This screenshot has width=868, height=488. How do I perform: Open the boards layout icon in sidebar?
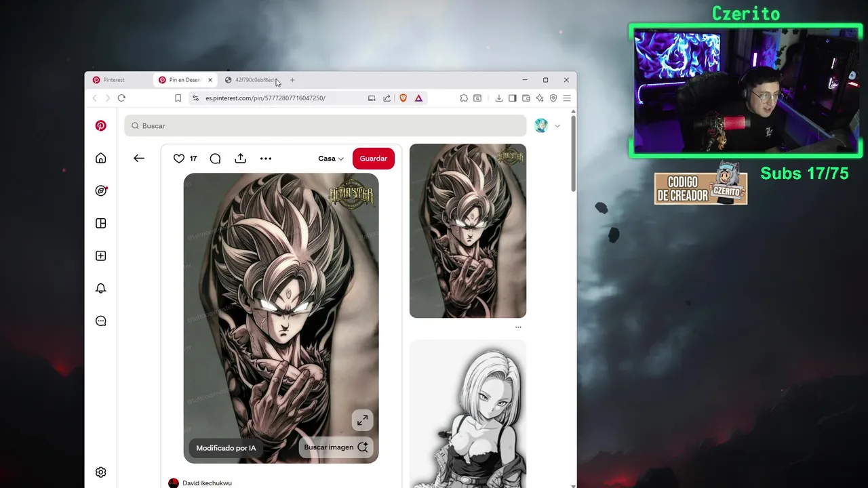click(100, 223)
